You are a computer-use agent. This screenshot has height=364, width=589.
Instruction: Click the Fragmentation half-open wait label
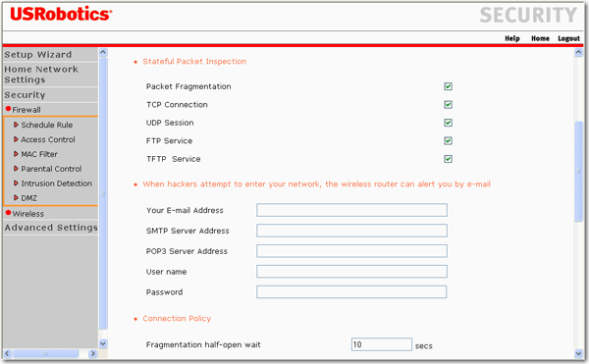point(203,344)
